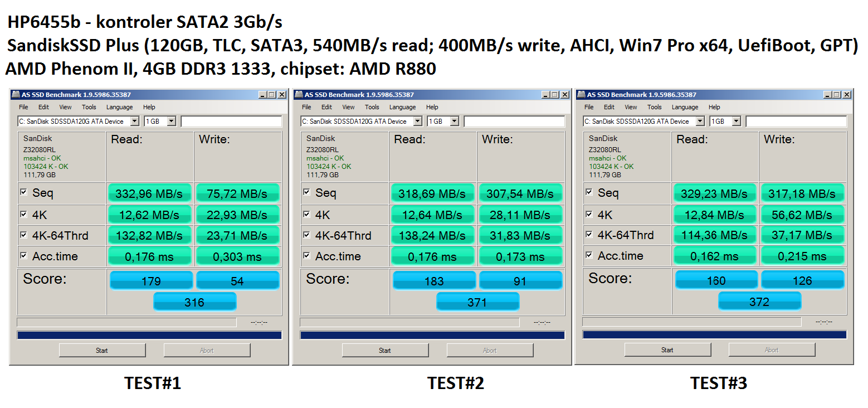Image resolution: width=868 pixels, height=408 pixels.
Task: Open the Language menu in the TEST#1 window
Action: [x=120, y=107]
